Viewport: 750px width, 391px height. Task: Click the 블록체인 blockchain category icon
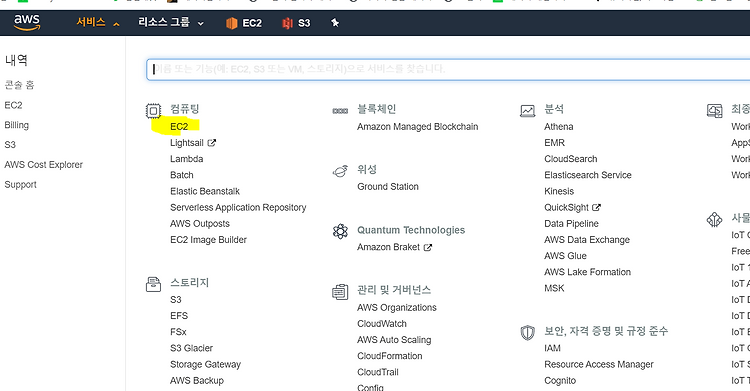340,111
